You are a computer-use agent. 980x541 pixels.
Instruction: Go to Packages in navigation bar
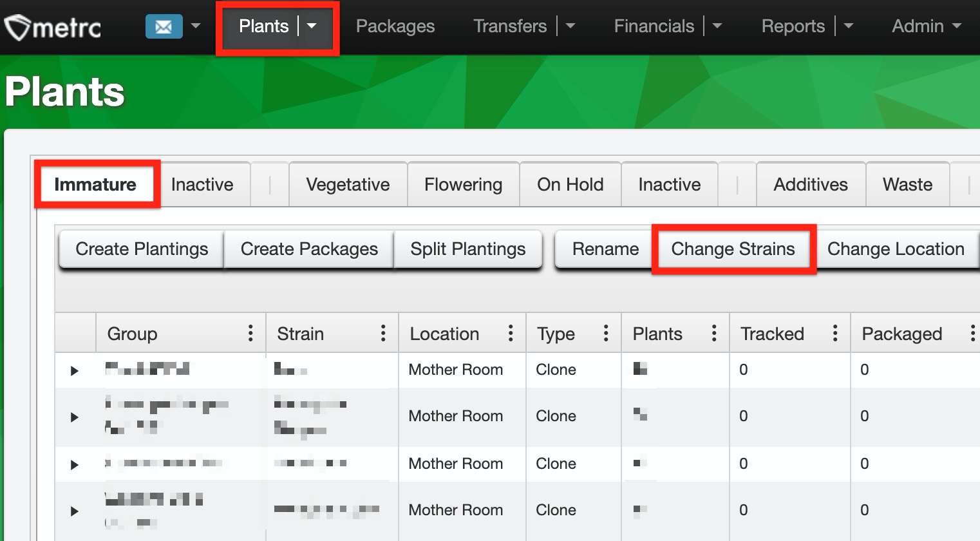(x=395, y=26)
